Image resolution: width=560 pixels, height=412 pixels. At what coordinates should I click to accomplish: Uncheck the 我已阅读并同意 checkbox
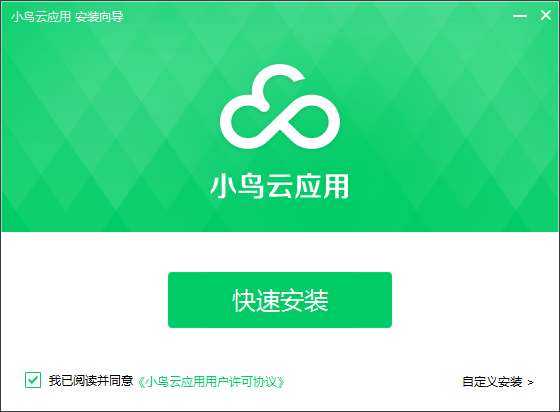click(x=33, y=380)
